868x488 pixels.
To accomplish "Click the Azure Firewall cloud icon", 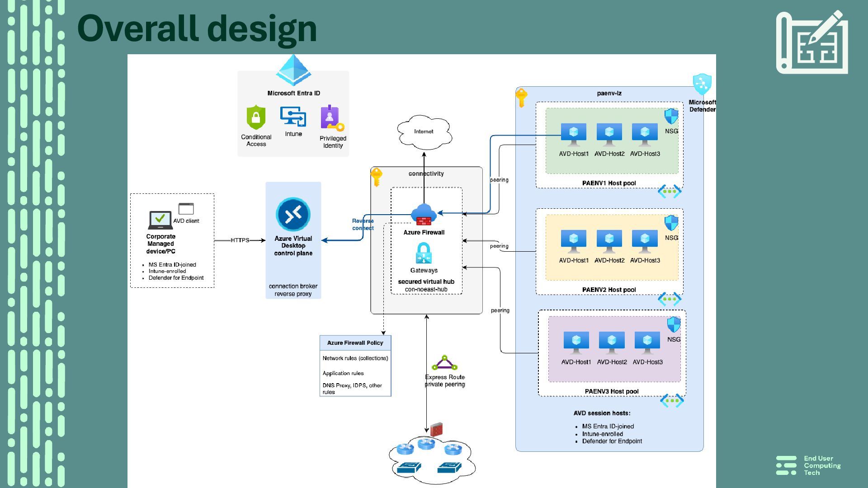I will coord(424,215).
